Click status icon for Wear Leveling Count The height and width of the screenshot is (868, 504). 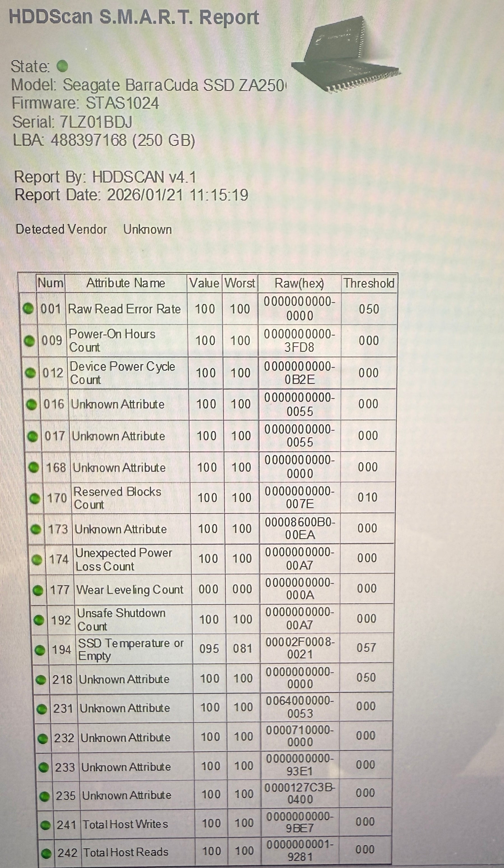38,590
